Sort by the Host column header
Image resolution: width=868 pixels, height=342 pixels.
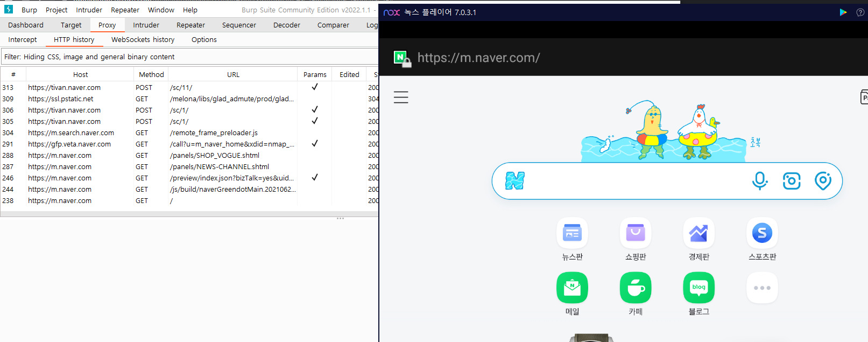coord(80,74)
